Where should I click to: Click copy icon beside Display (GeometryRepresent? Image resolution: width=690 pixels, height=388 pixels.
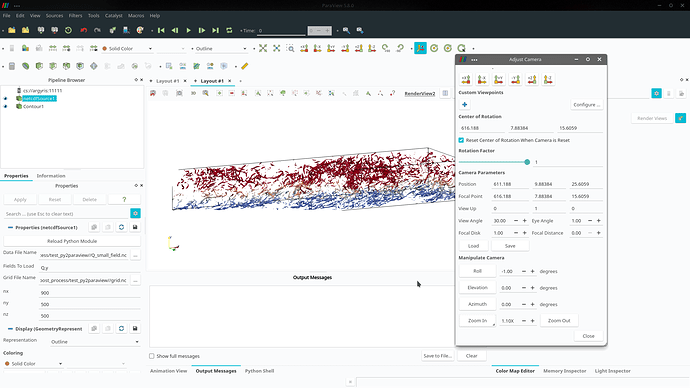(94, 329)
